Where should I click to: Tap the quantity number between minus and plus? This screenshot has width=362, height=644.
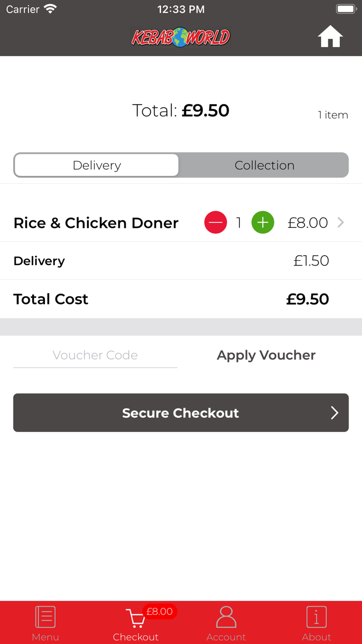pyautogui.click(x=239, y=222)
